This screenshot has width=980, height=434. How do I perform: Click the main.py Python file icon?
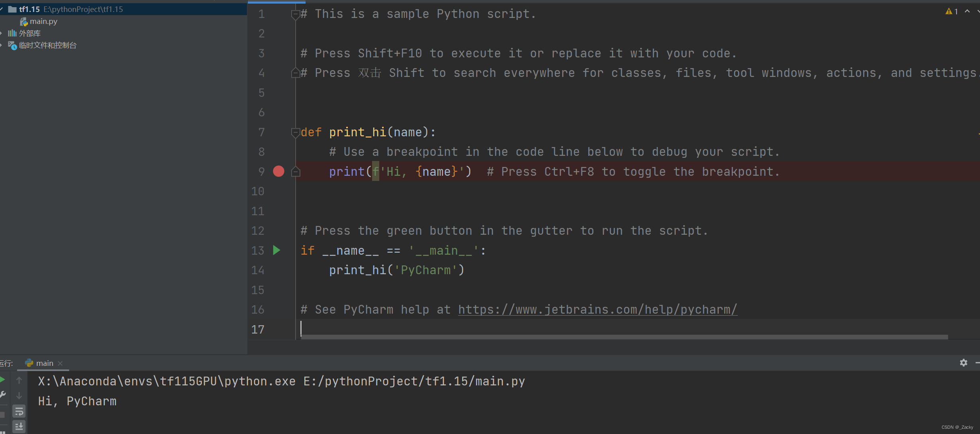tap(24, 22)
